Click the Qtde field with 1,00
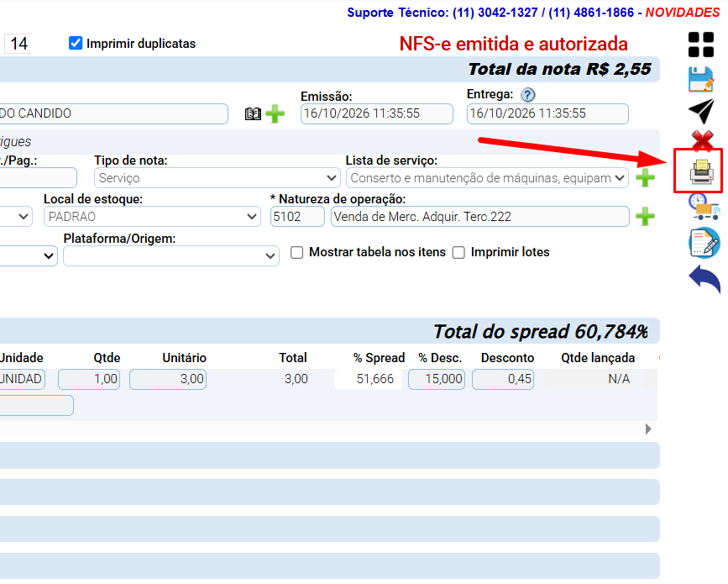 coord(89,379)
